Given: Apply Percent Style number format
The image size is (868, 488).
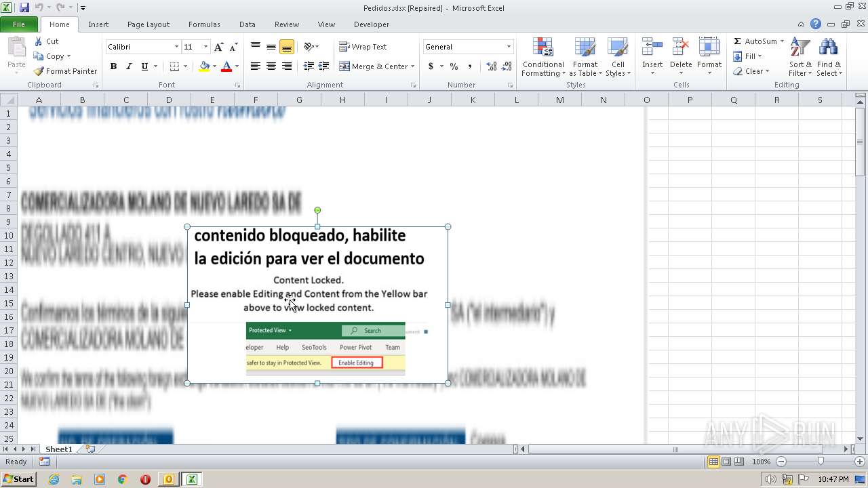Looking at the screenshot, I should click(454, 66).
